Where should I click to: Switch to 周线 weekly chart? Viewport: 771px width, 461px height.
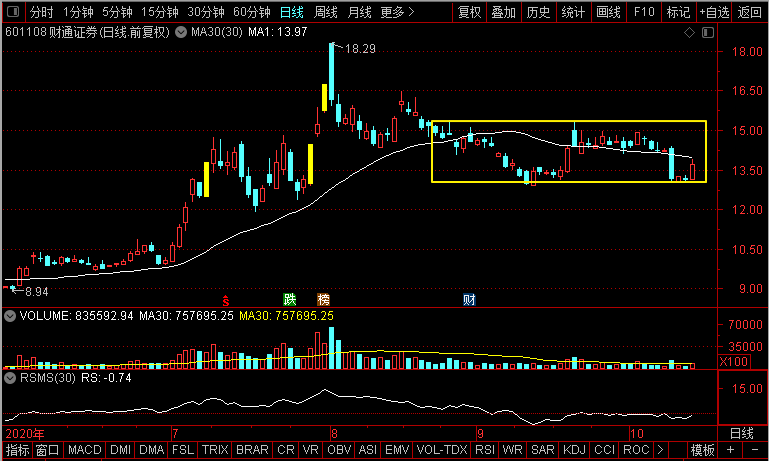pos(326,12)
